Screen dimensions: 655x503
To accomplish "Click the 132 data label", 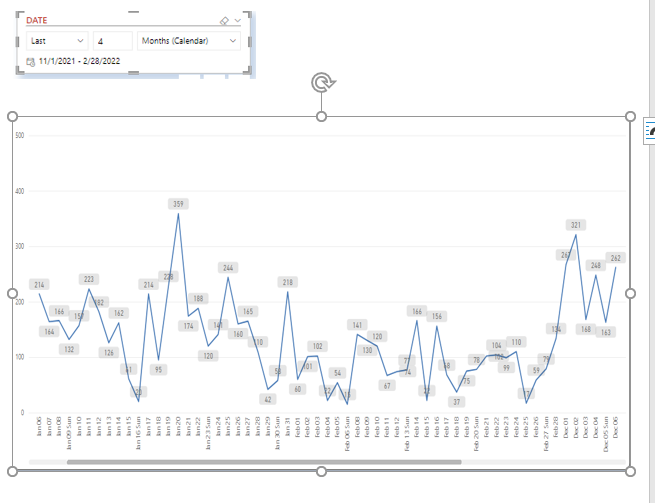I will pos(69,349).
